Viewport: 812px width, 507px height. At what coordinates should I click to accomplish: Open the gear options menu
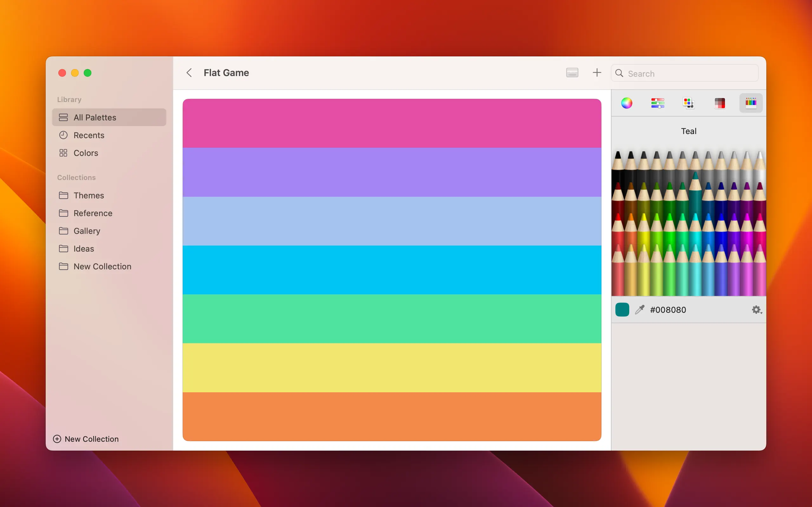[756, 310]
